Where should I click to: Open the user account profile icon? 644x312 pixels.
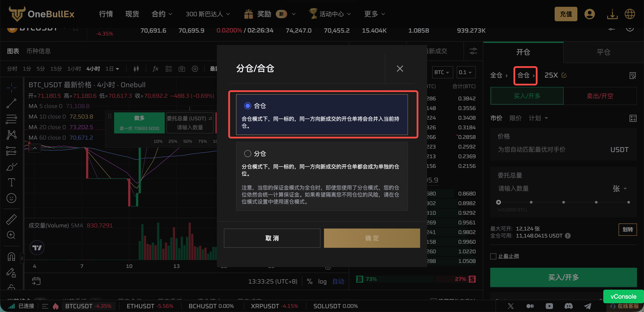(589, 14)
